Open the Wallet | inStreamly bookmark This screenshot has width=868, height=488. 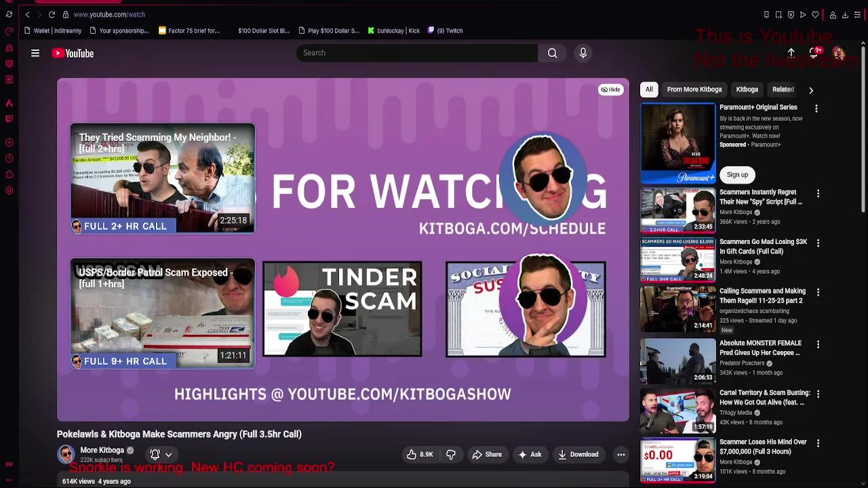click(x=52, y=30)
